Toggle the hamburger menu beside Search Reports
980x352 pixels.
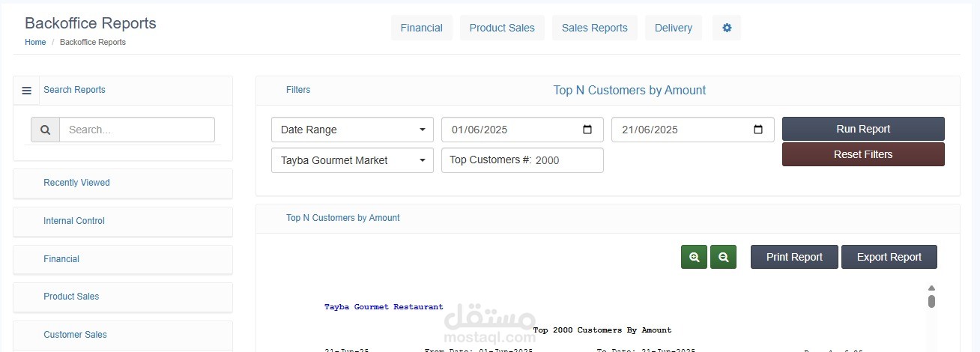[27, 91]
